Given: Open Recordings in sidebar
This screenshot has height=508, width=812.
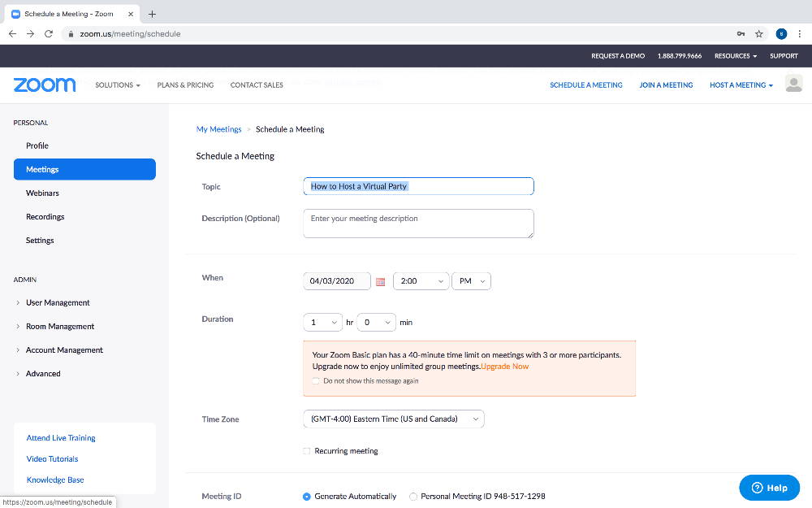Looking at the screenshot, I should click(x=45, y=217).
